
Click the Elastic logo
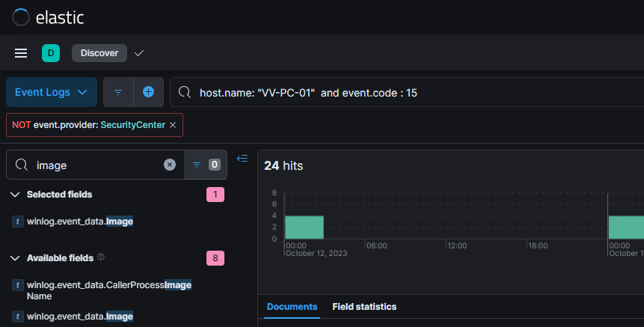[x=48, y=18]
